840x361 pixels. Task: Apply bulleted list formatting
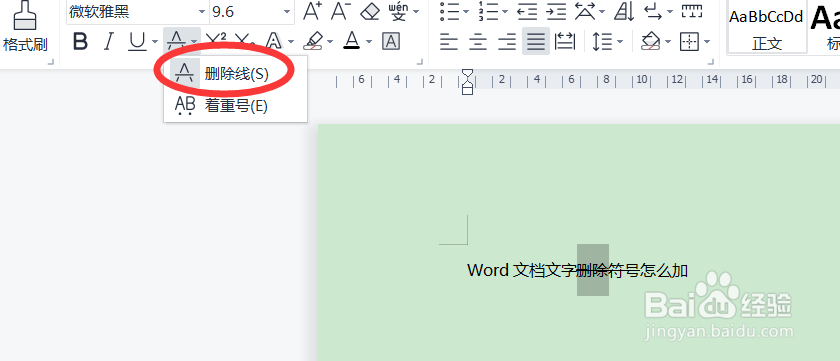[449, 11]
